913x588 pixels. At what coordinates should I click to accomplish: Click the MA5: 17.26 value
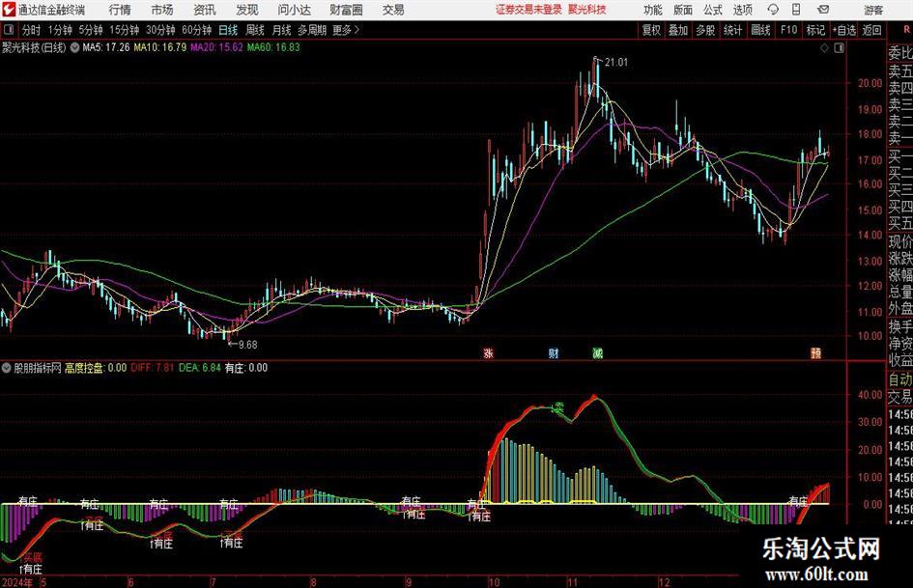(106, 47)
